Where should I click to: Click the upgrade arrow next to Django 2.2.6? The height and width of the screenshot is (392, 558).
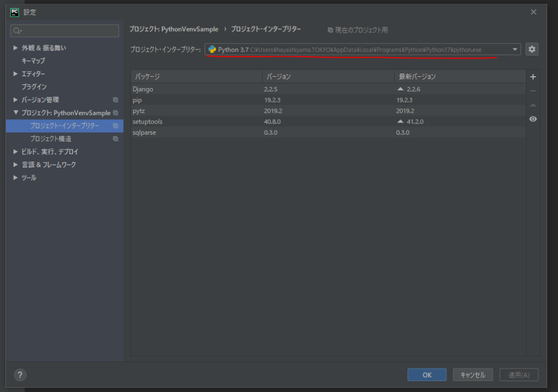401,89
